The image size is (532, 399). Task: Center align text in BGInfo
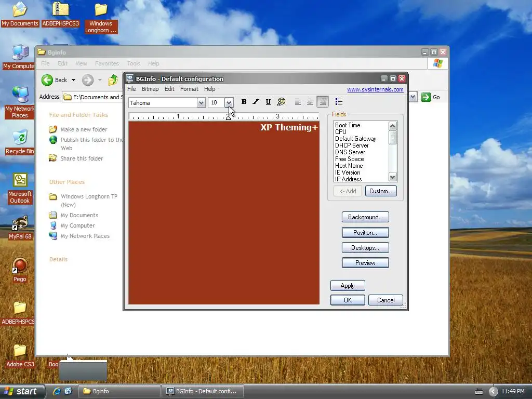pyautogui.click(x=310, y=102)
